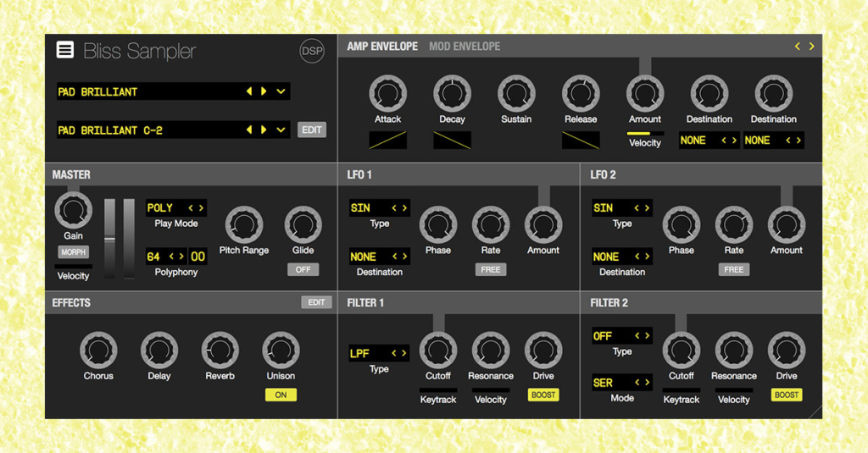868x453 pixels.
Task: Click the Attack curve shape display
Action: pyautogui.click(x=387, y=140)
